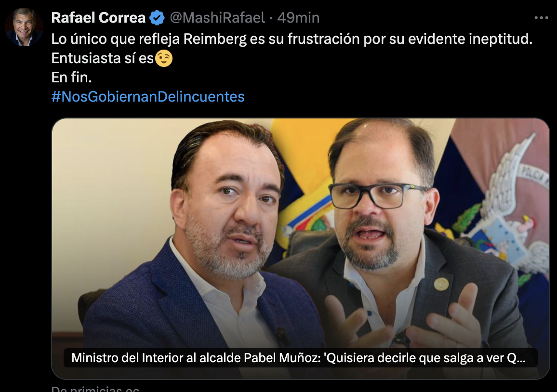Click the text 'Entusiasta sí es'

coord(103,58)
